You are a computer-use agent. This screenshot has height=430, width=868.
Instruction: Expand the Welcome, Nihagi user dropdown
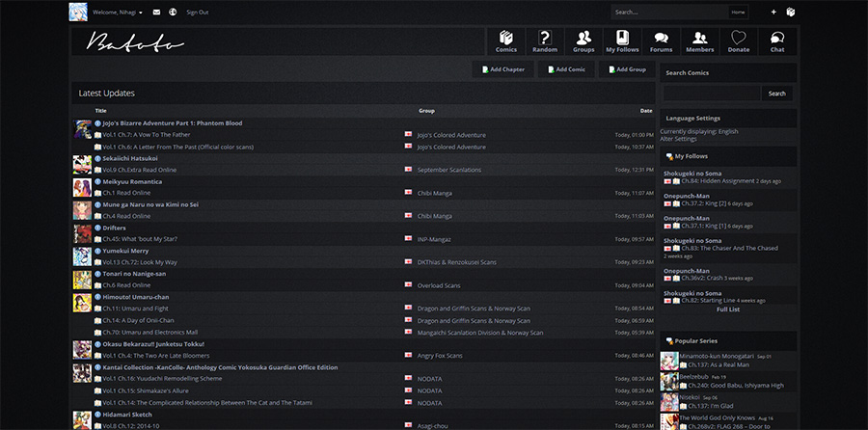click(118, 13)
